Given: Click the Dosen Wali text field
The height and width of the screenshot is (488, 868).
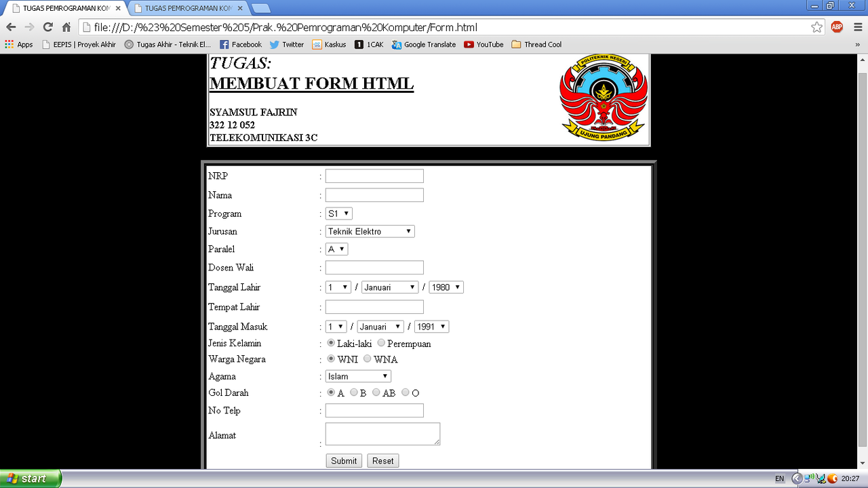Looking at the screenshot, I should [374, 268].
